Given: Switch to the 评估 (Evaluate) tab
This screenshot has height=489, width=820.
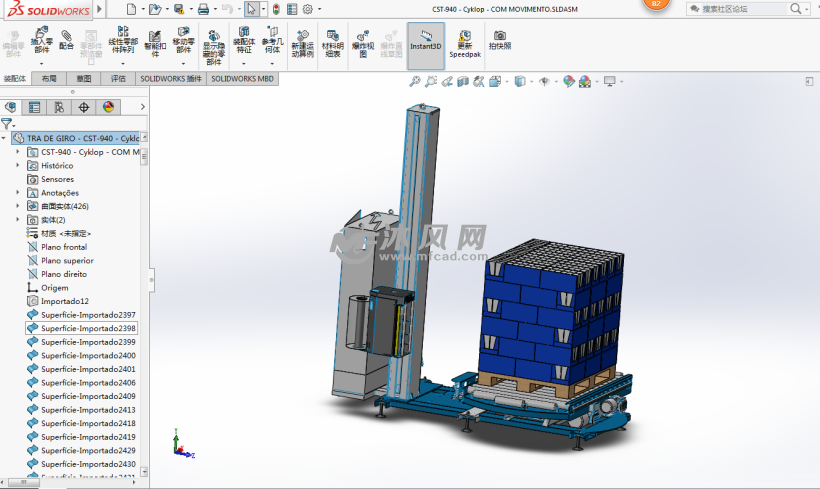Looking at the screenshot, I should click(x=118, y=78).
